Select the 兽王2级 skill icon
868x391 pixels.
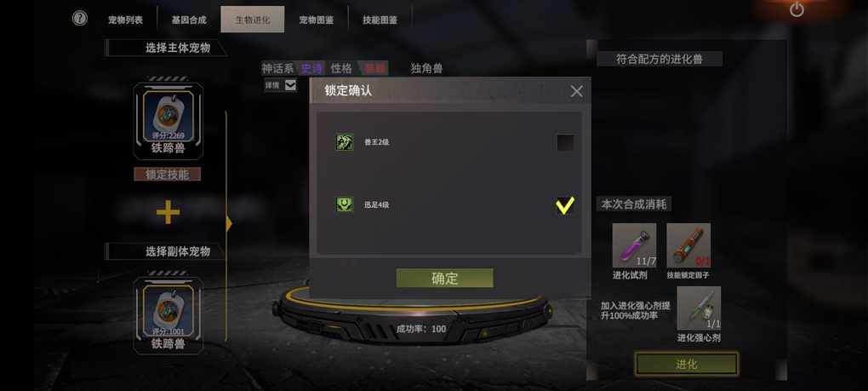[345, 142]
